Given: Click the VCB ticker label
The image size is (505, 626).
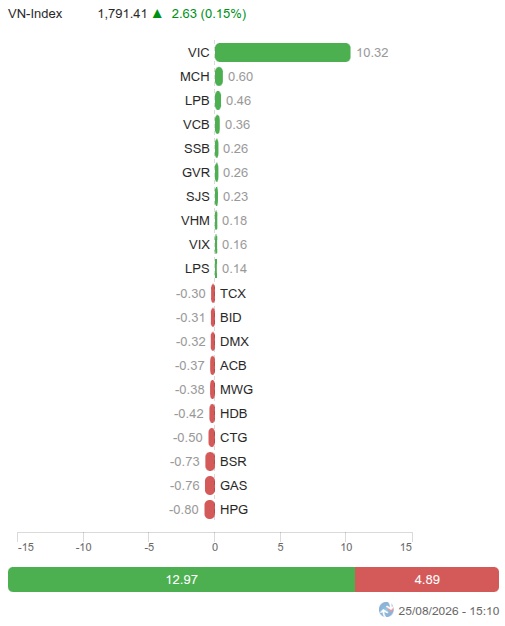Looking at the screenshot, I should [x=196, y=125].
